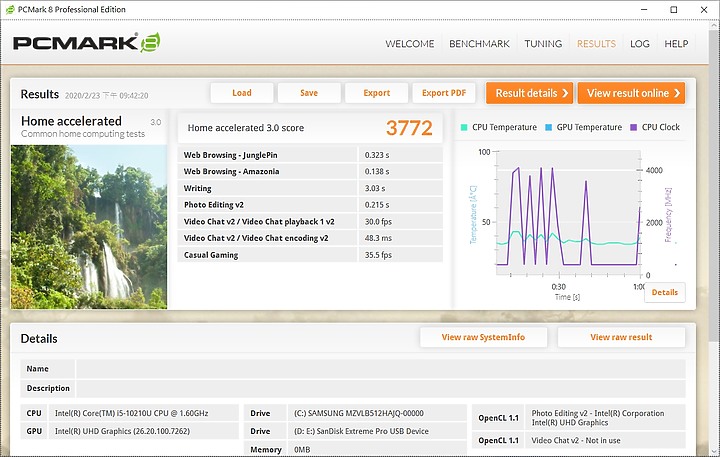720x457 pixels.
Task: Click the CPU Temperature legend swatch
Action: [464, 127]
